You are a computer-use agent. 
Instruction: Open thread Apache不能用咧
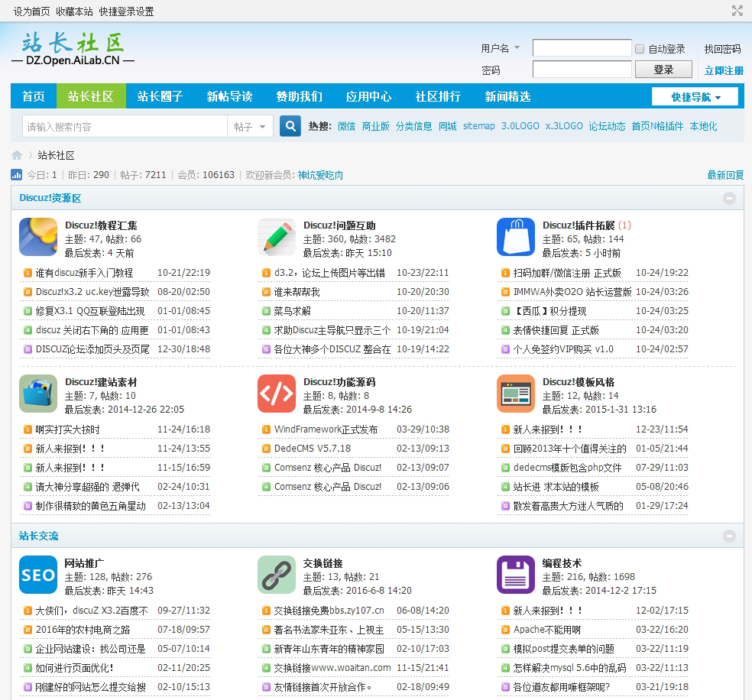546,630
